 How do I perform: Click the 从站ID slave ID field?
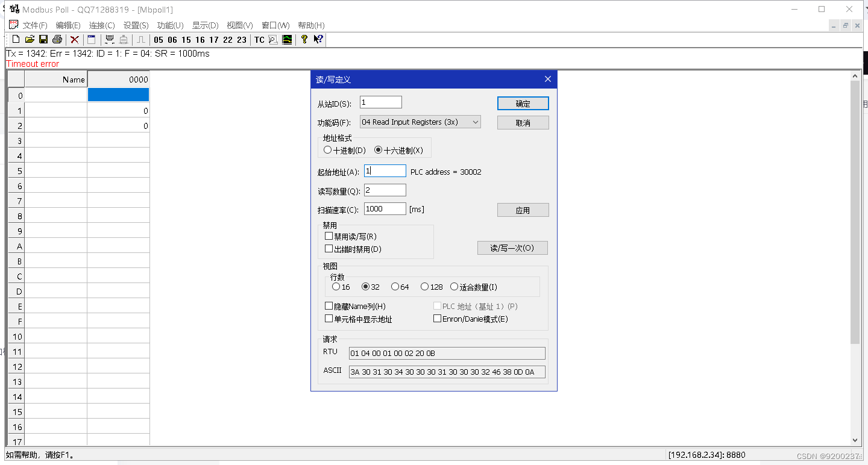click(x=380, y=102)
